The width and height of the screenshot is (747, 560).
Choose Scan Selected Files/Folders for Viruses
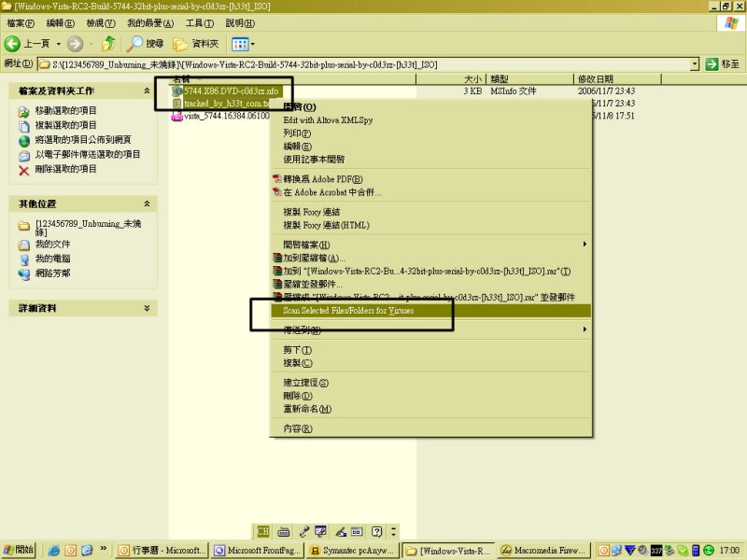pos(430,311)
